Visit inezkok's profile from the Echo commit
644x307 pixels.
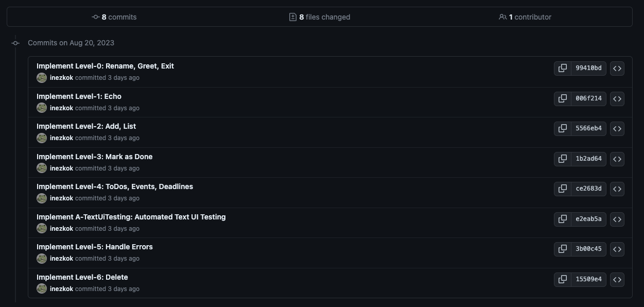[62, 108]
